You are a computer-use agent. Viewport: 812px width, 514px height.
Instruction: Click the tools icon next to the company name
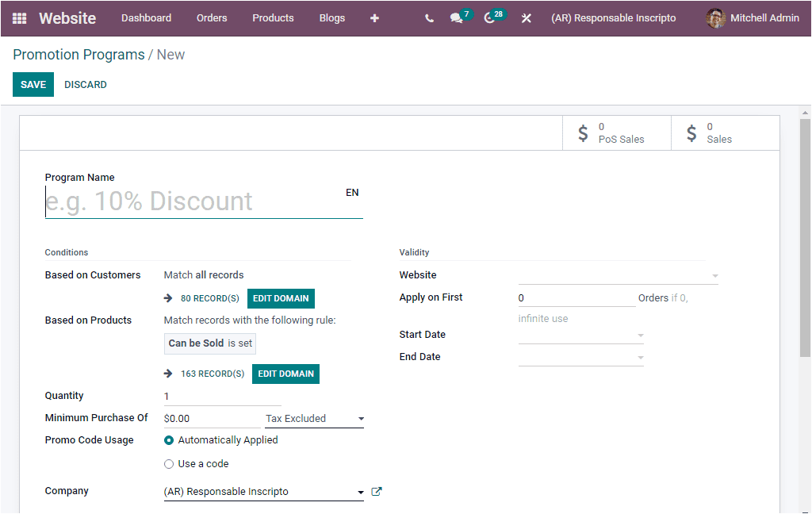coord(526,17)
